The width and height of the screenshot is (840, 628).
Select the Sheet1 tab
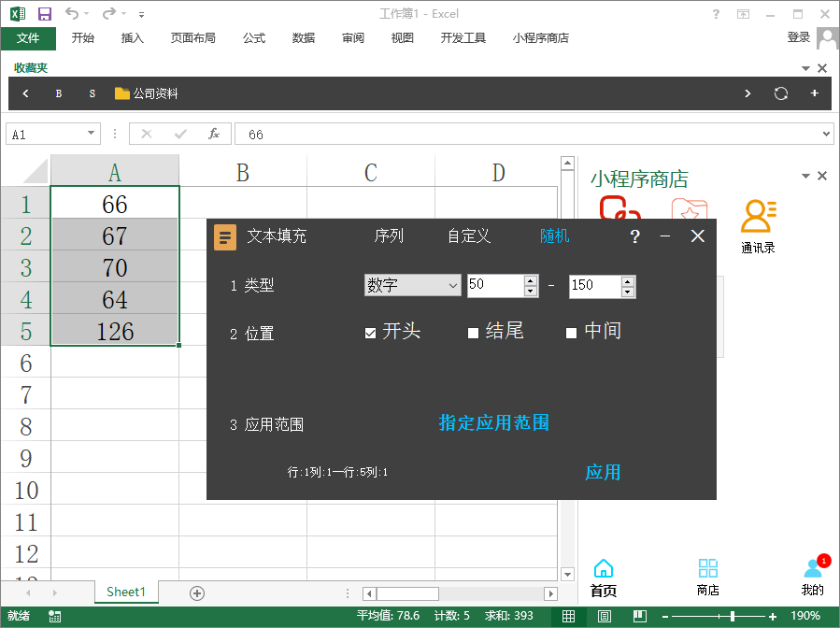[126, 592]
